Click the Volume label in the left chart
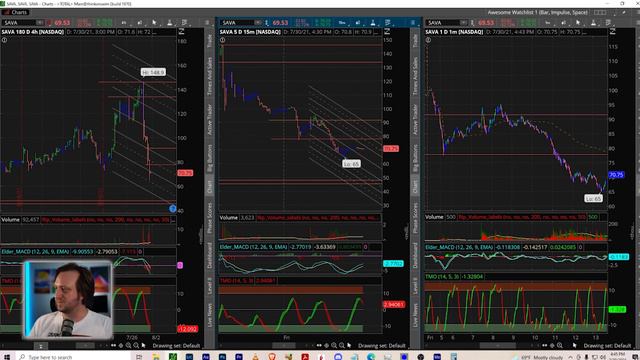Screen dimensions: 640x360 10,220
